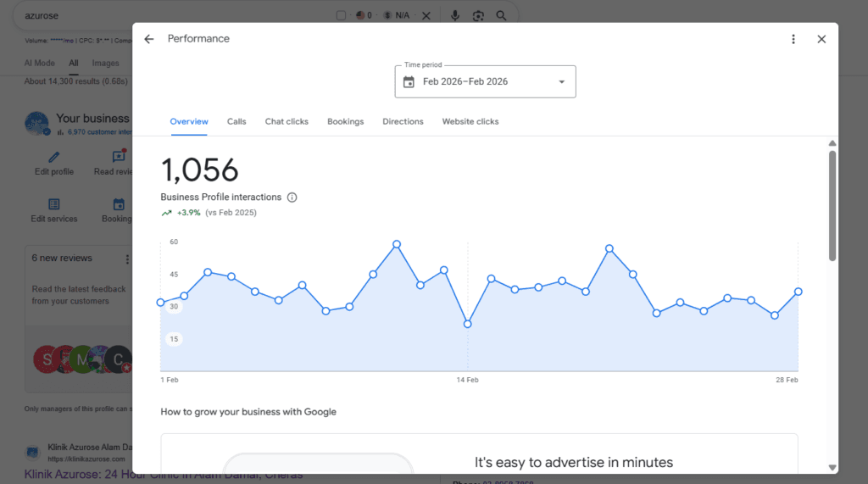Select the last chart point at 28 Feb
868x484 pixels.
click(x=798, y=292)
